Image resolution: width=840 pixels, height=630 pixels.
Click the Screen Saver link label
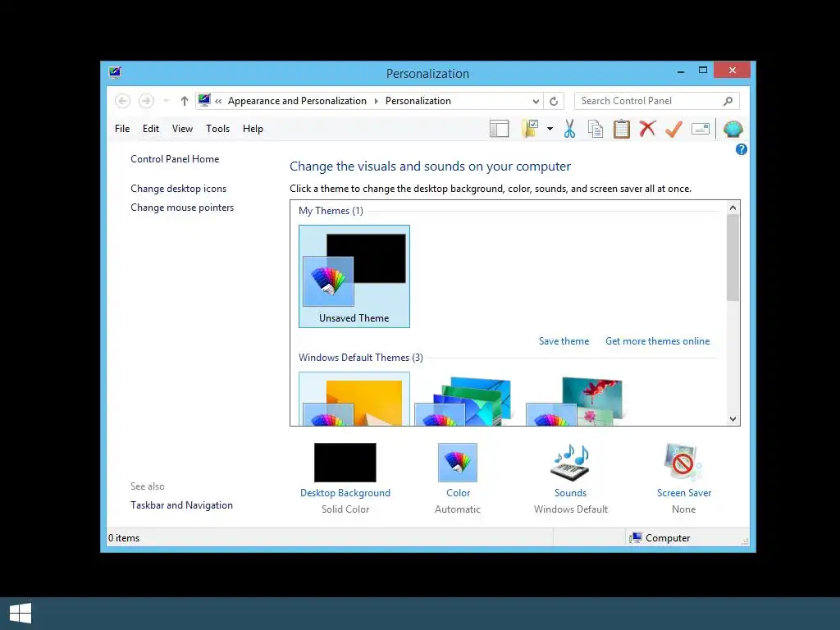684,493
